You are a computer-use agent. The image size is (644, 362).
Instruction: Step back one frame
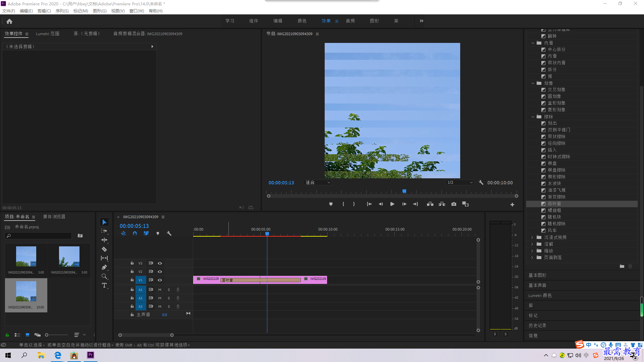click(381, 204)
